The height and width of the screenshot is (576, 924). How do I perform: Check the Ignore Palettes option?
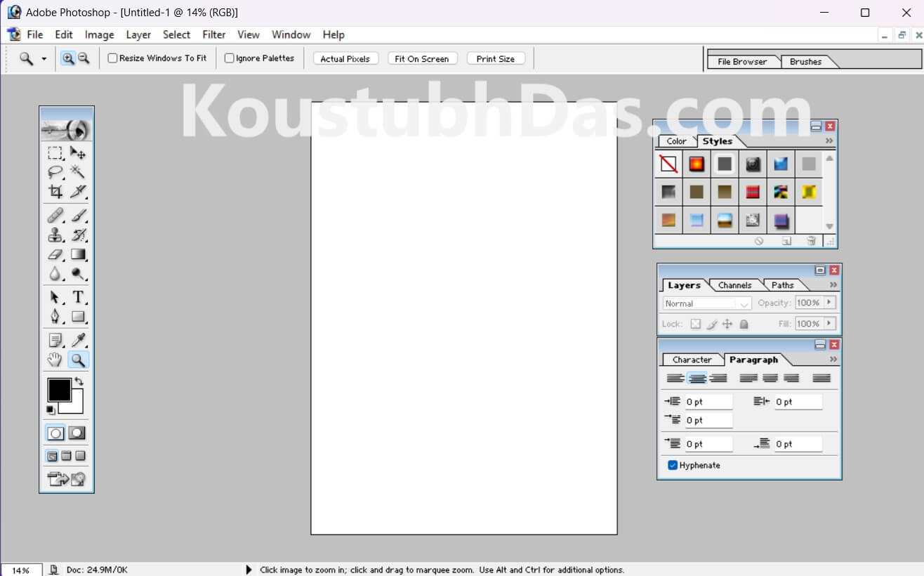click(x=228, y=58)
